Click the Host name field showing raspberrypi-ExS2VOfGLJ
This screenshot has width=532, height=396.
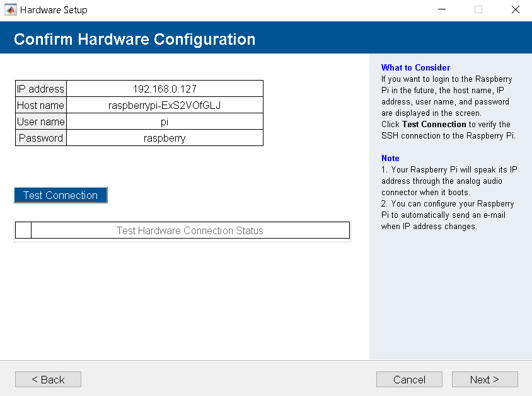tap(165, 105)
